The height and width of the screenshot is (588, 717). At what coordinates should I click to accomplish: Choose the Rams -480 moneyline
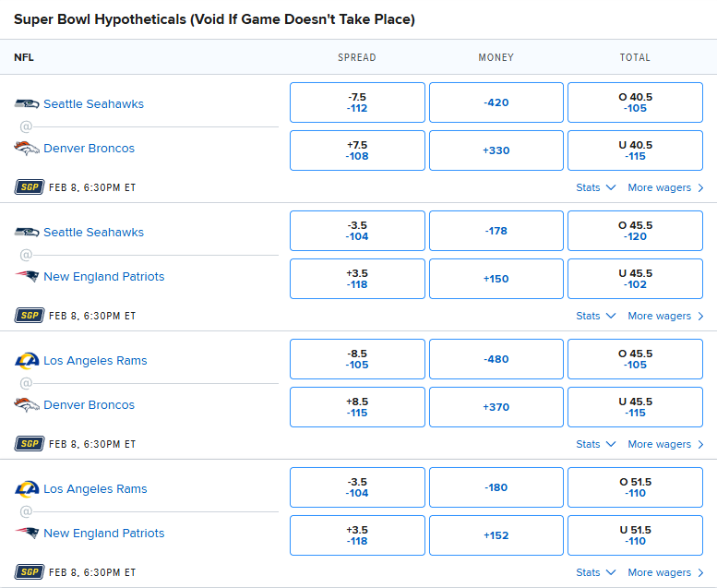pos(496,359)
